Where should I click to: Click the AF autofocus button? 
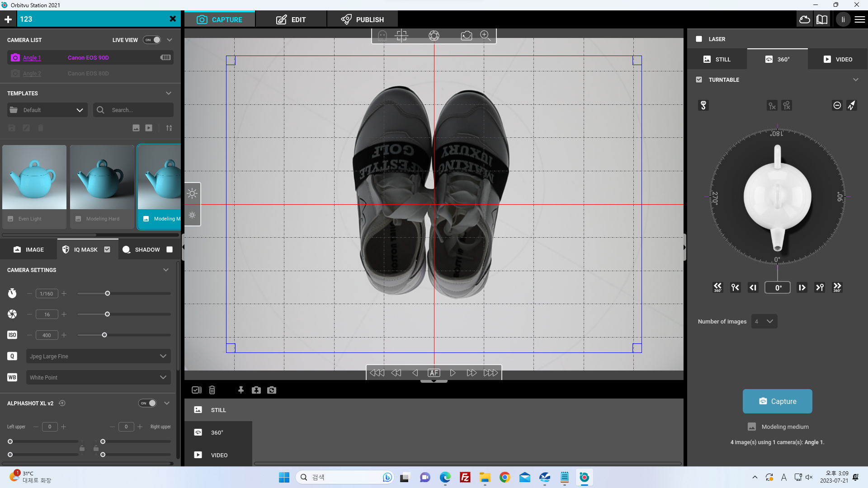pos(434,373)
